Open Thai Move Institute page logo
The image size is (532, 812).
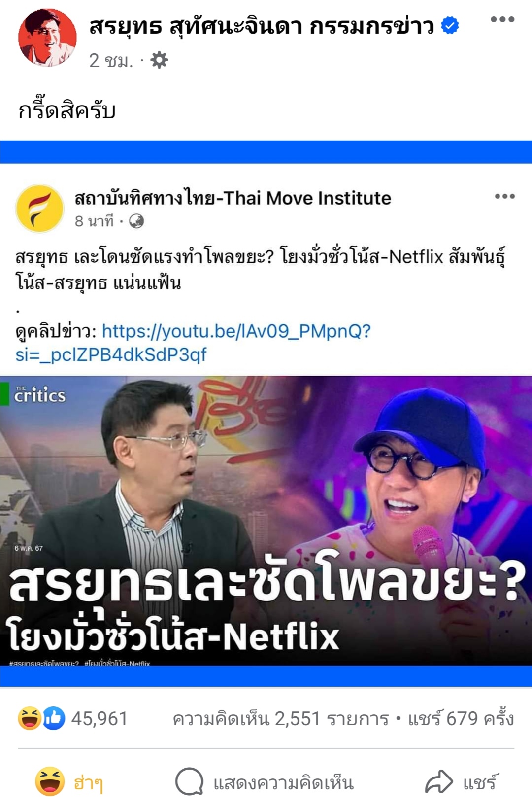coord(40,209)
